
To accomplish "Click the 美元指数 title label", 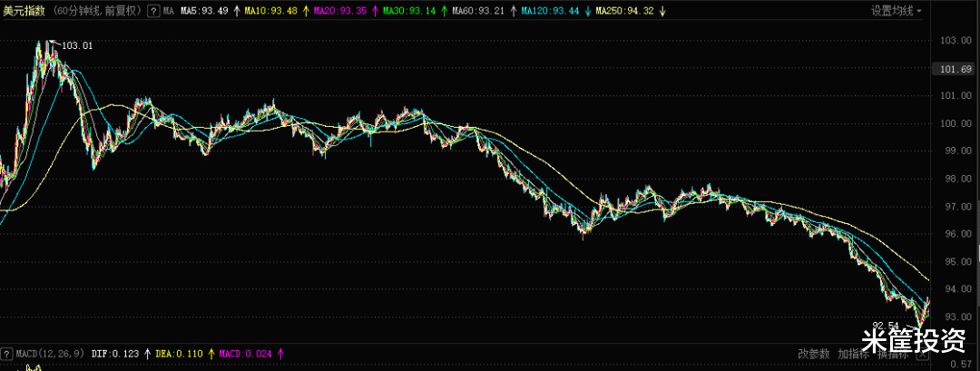I will [x=23, y=11].
